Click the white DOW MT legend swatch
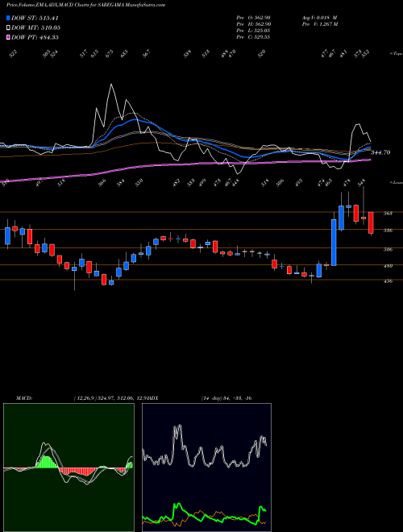 tap(9, 27)
